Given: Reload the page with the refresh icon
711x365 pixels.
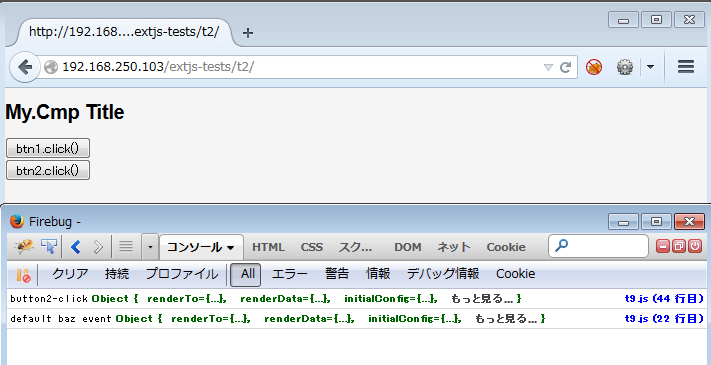Looking at the screenshot, I should (565, 68).
